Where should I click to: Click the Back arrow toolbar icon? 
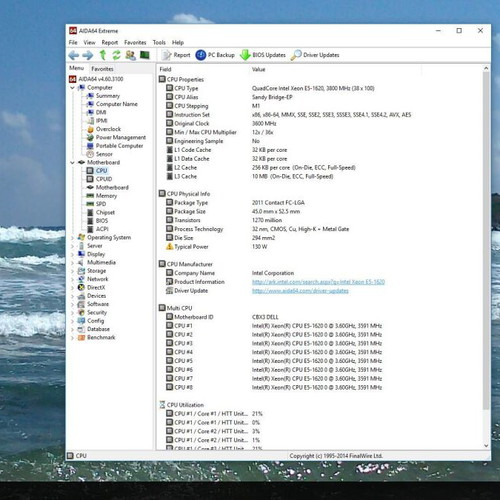point(74,55)
